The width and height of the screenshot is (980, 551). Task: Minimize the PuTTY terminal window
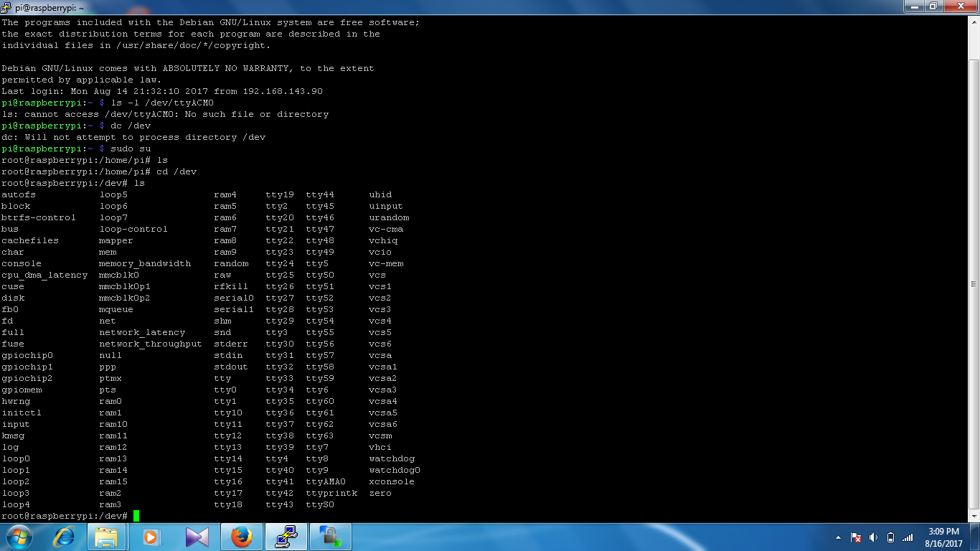tap(913, 6)
